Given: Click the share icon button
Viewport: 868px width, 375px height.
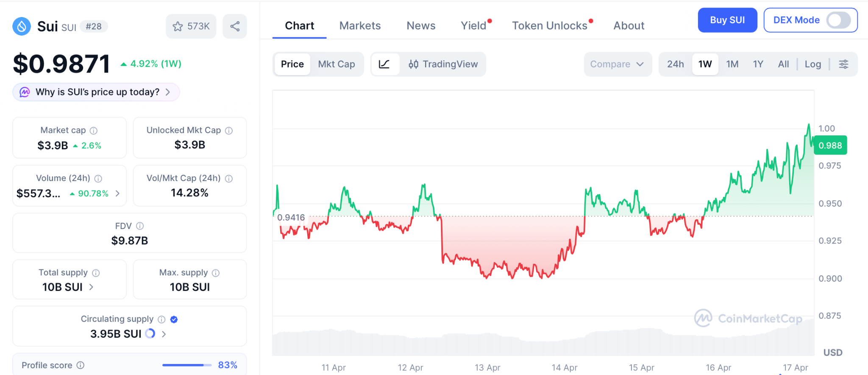Looking at the screenshot, I should pyautogui.click(x=235, y=27).
